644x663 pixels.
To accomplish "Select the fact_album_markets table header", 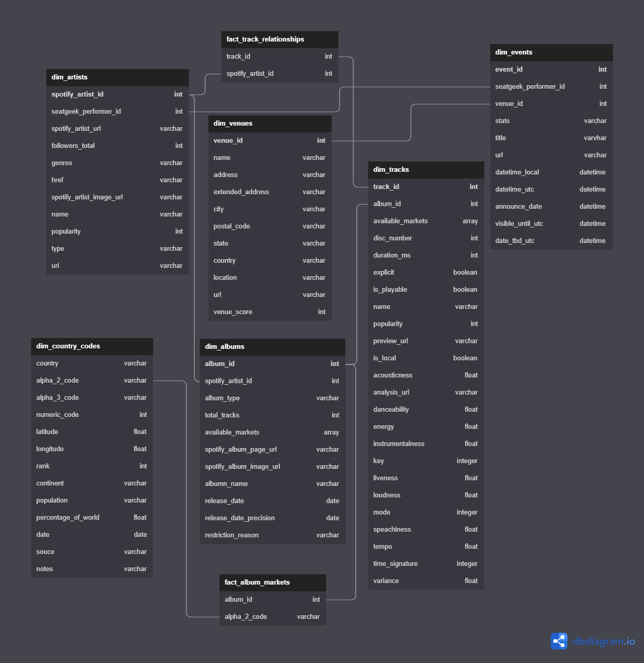I will coord(273,583).
